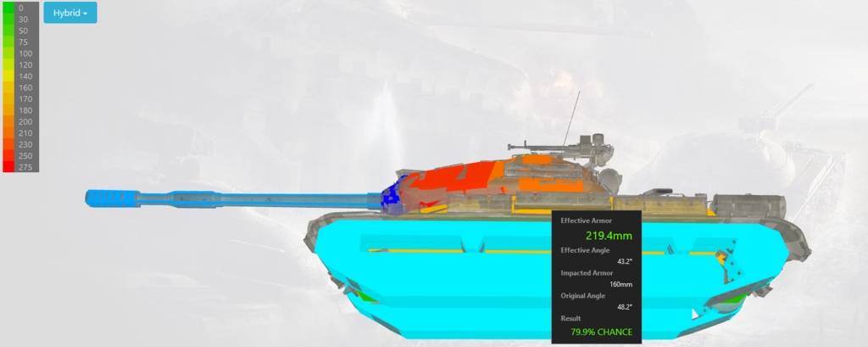The width and height of the screenshot is (868, 347).
Task: Click the 230 armor legend swatch
Action: click(8, 144)
